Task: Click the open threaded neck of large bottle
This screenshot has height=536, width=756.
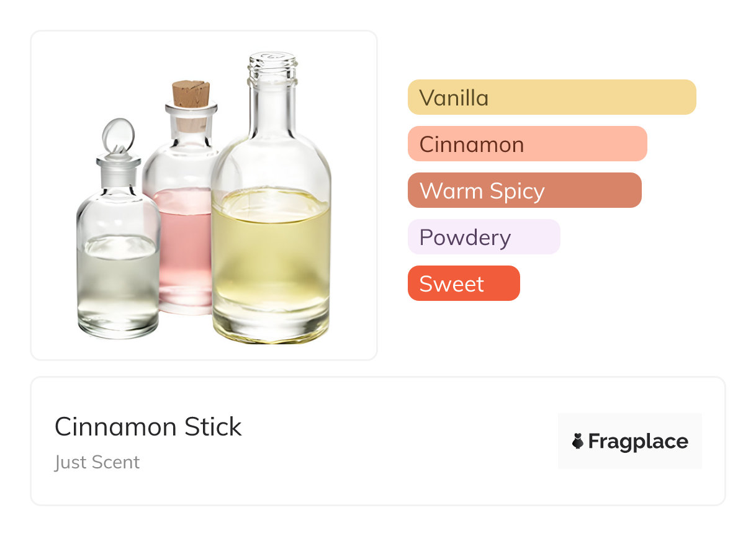Action: point(272,68)
